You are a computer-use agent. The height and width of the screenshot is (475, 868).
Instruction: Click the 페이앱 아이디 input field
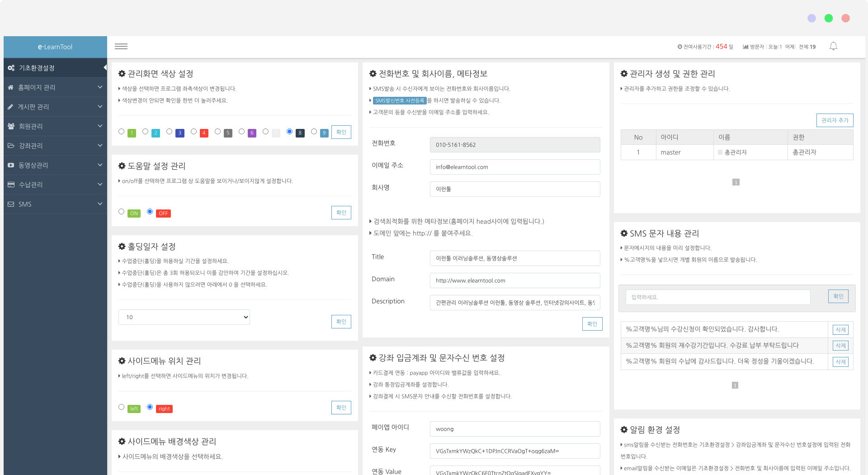tap(515, 429)
